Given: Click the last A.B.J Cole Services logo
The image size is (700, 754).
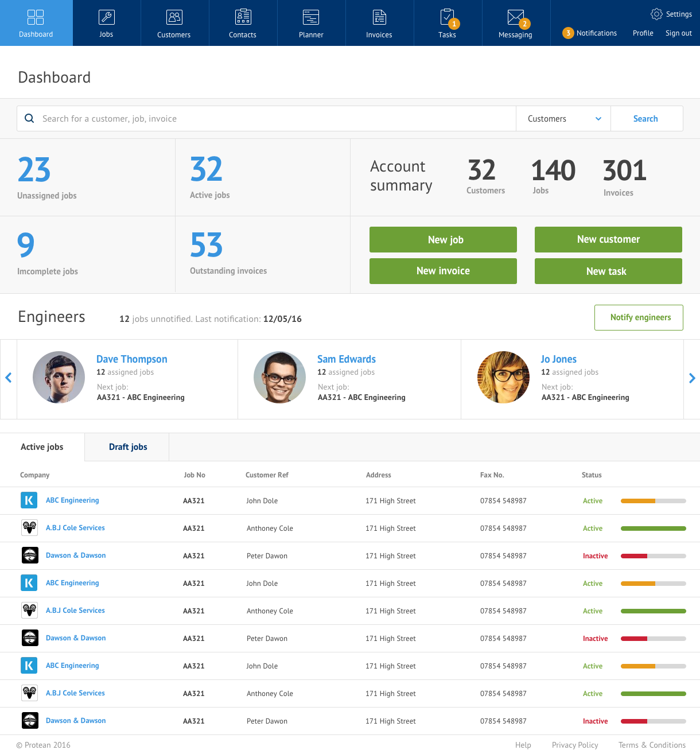Looking at the screenshot, I should pos(30,693).
